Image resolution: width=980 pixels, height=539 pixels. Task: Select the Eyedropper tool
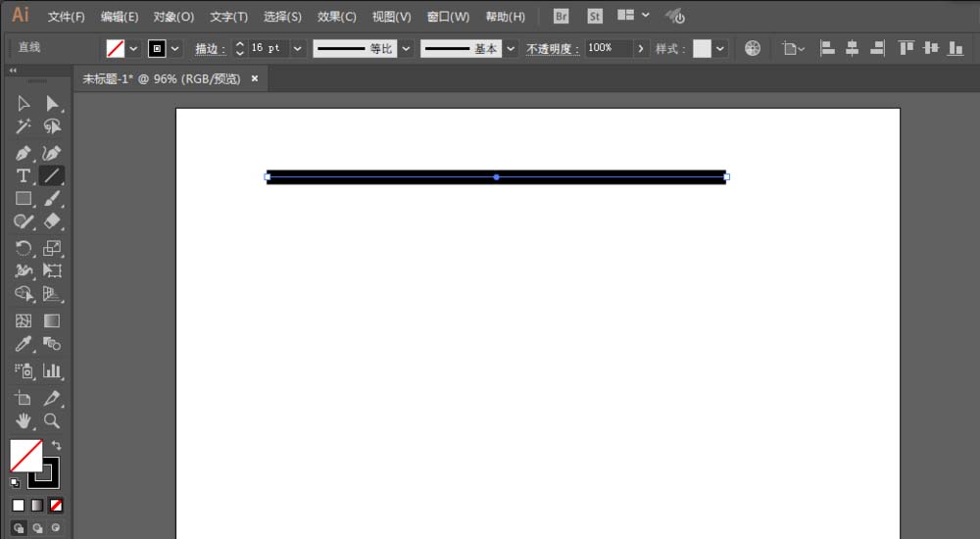click(x=24, y=344)
